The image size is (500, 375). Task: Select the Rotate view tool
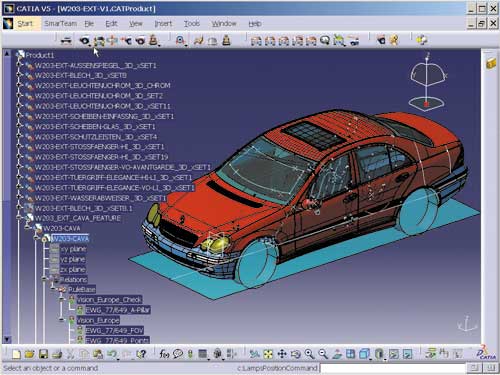click(296, 354)
